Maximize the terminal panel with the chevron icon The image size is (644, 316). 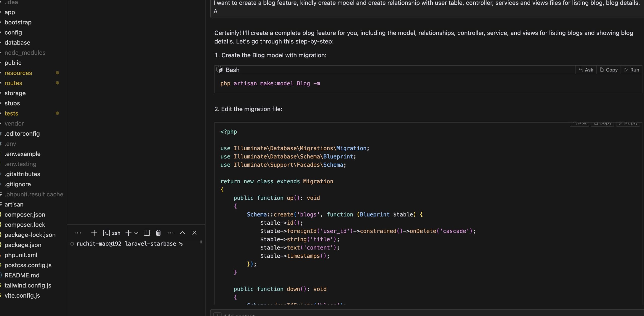[x=182, y=233]
